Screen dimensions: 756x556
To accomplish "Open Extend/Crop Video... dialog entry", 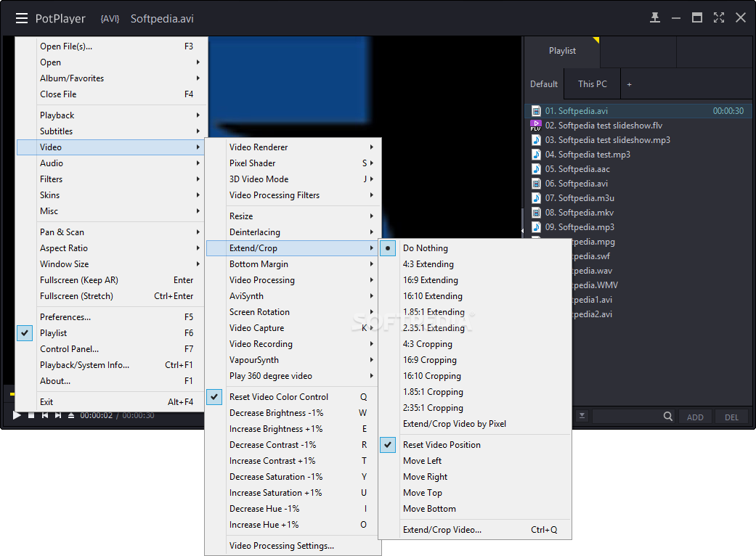I will tap(475, 529).
